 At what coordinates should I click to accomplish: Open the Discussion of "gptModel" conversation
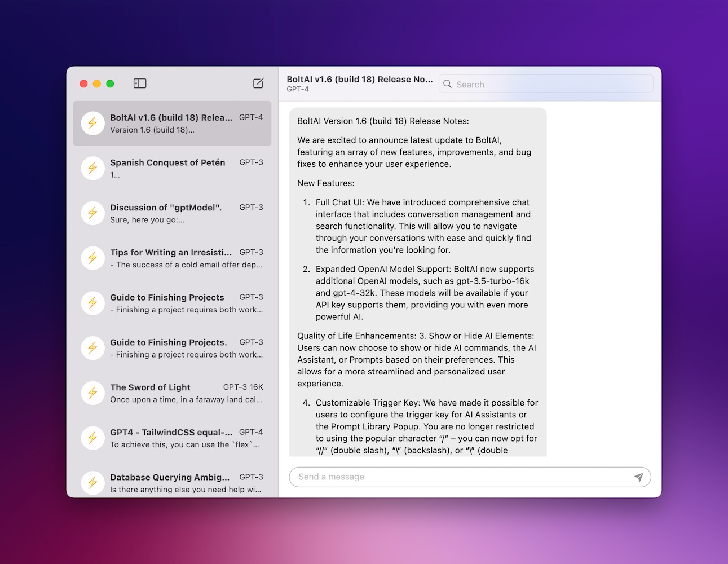coord(172,213)
